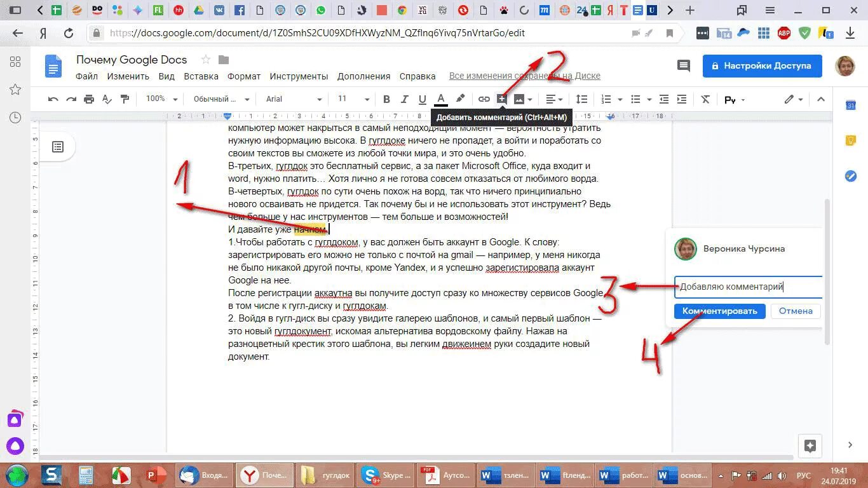Collapse the menus with chevron up
Viewport: 868px width, 488px height.
[x=821, y=99]
